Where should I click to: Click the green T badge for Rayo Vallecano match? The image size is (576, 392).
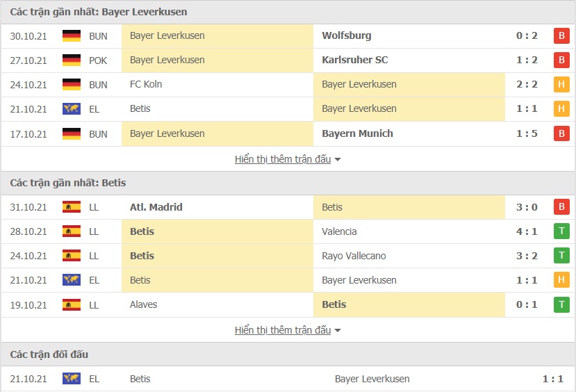coord(561,256)
